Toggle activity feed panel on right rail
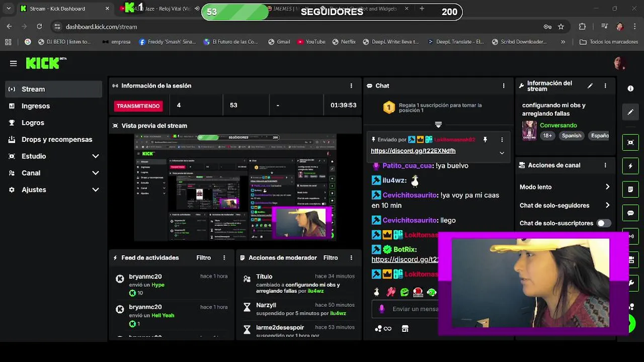Viewport: 644px width, 362px height. 630,166
